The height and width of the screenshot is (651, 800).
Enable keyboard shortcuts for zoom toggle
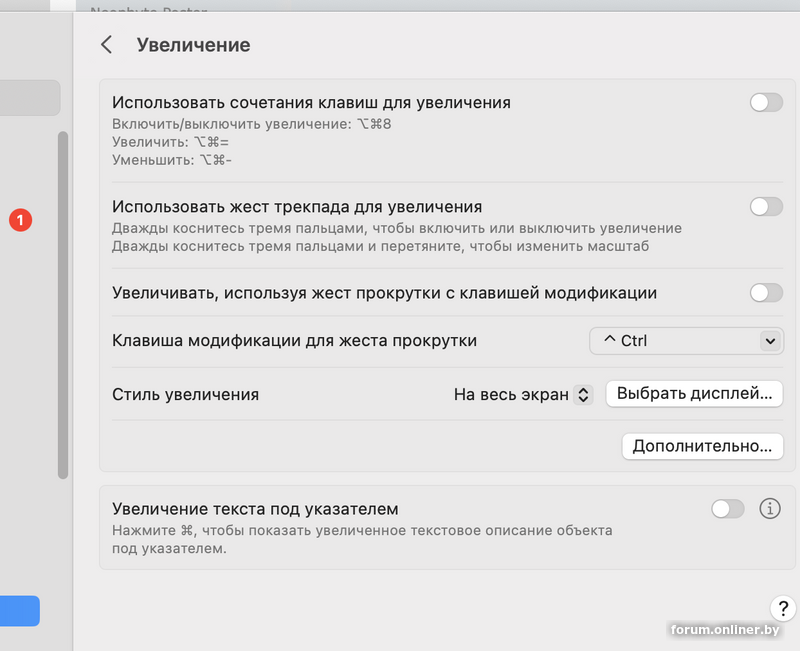point(766,102)
